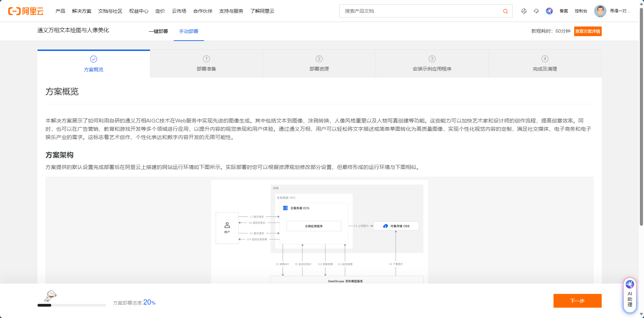Click the 专有网络 VPC label
This screenshot has height=318, width=644.
click(x=286, y=198)
